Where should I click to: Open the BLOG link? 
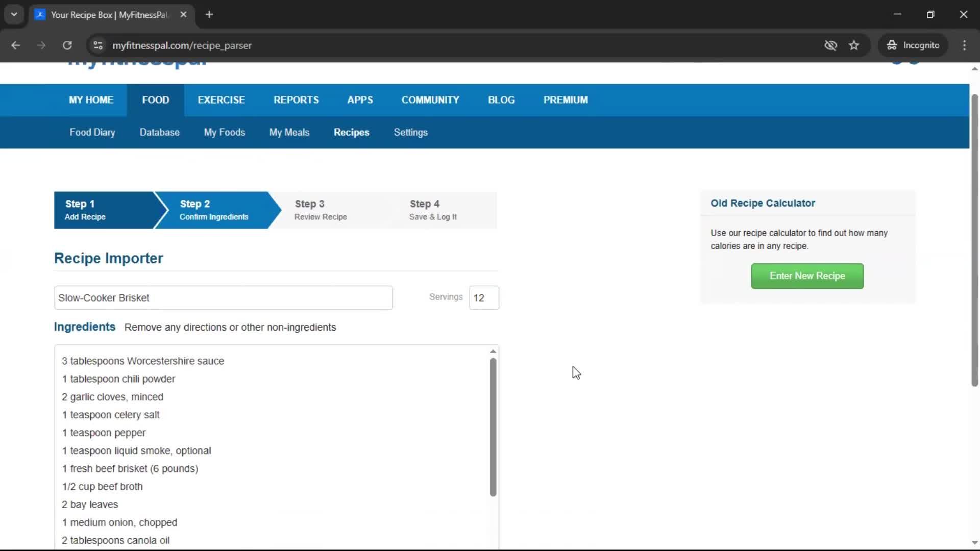(x=501, y=100)
